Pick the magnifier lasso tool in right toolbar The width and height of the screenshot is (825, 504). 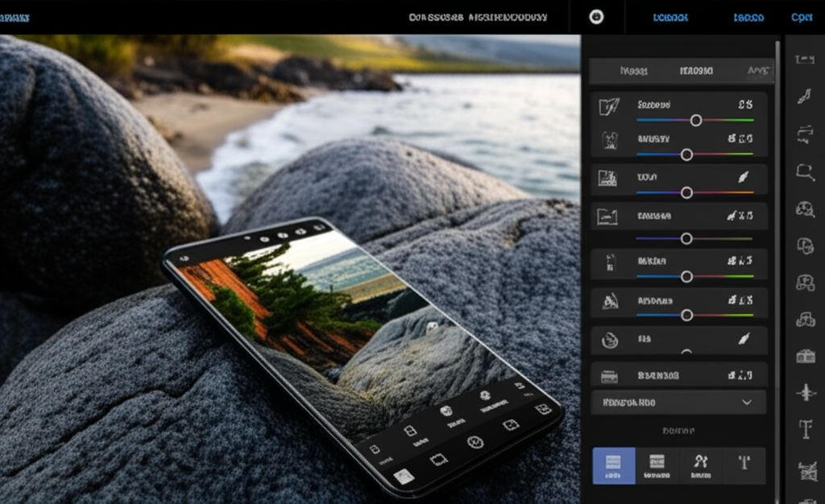805,171
